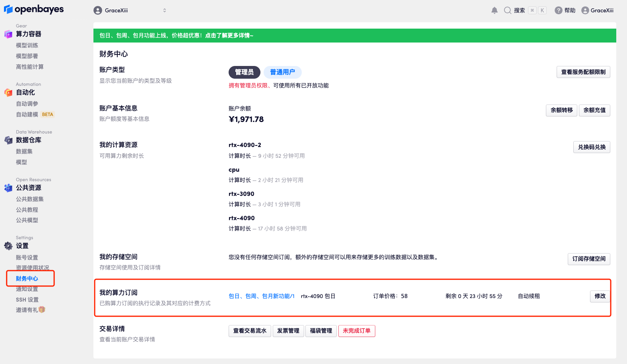The height and width of the screenshot is (364, 627).
Task: Click 查看服务配额限制 button
Action: pos(583,72)
